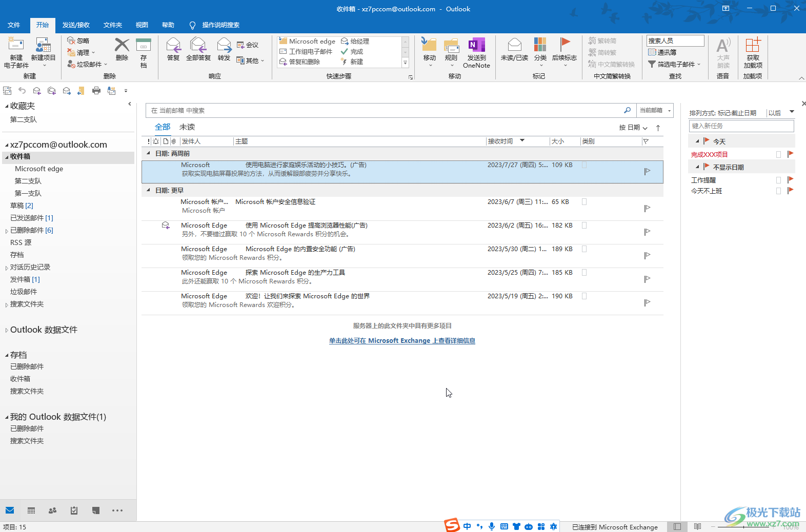Click the Reply All (全部答复) icon

click(x=198, y=45)
